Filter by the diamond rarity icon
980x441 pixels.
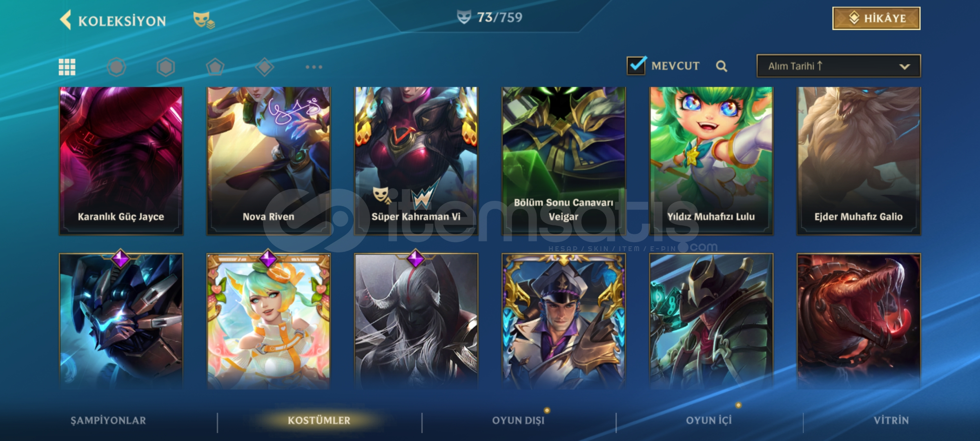265,67
